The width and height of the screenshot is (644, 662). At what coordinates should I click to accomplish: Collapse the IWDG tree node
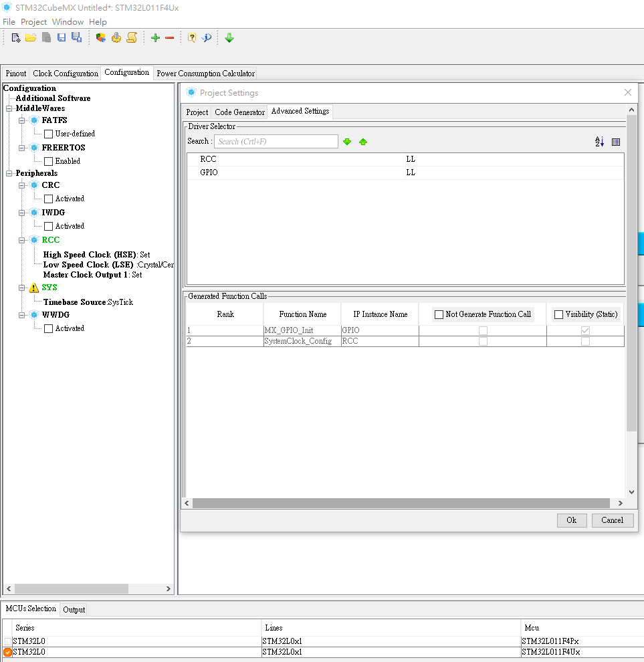click(x=21, y=213)
